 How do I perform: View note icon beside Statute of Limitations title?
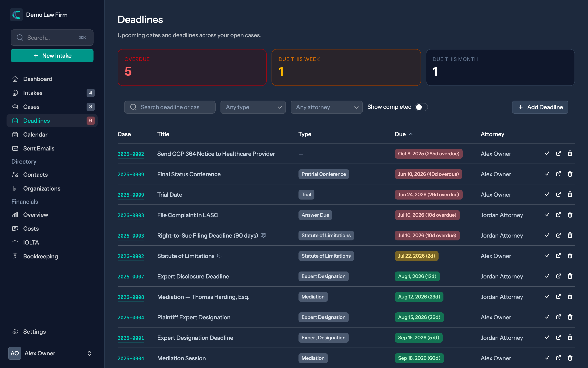(x=220, y=256)
